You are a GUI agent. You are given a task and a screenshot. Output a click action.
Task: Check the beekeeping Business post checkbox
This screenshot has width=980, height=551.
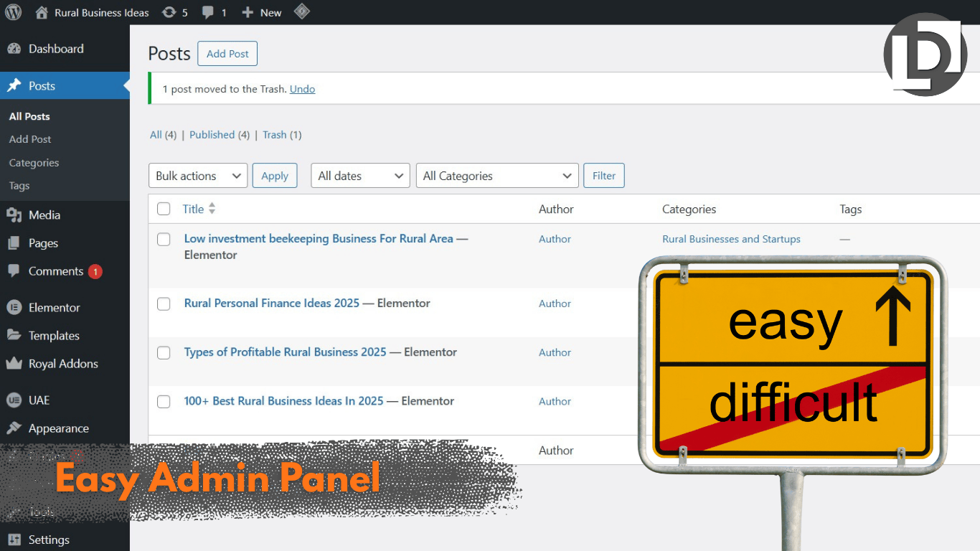(164, 240)
